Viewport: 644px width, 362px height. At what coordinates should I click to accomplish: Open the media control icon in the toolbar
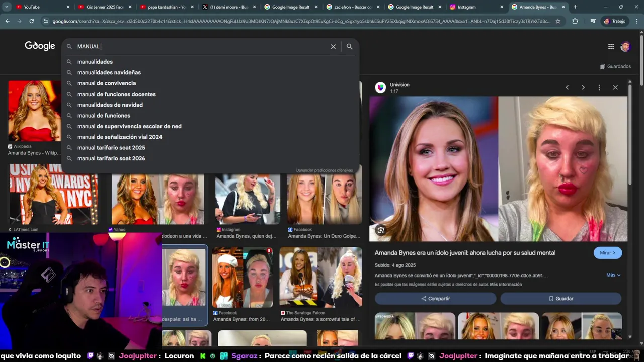[x=593, y=21]
